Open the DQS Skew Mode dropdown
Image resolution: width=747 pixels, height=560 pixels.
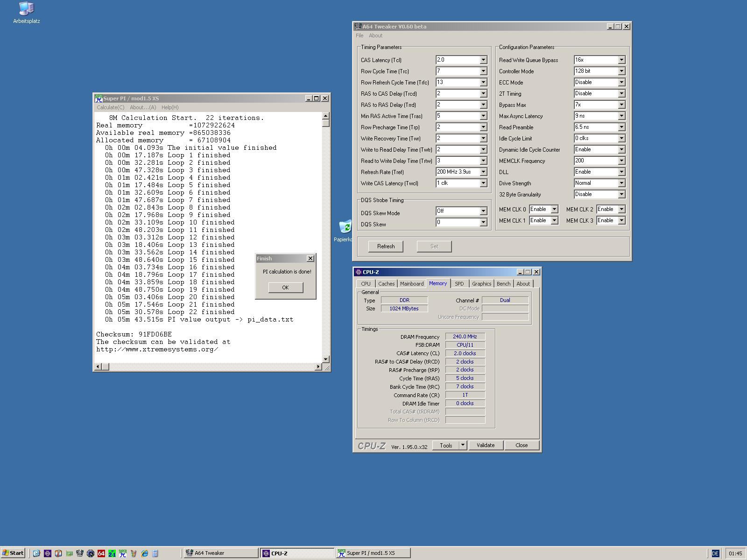[x=483, y=211]
